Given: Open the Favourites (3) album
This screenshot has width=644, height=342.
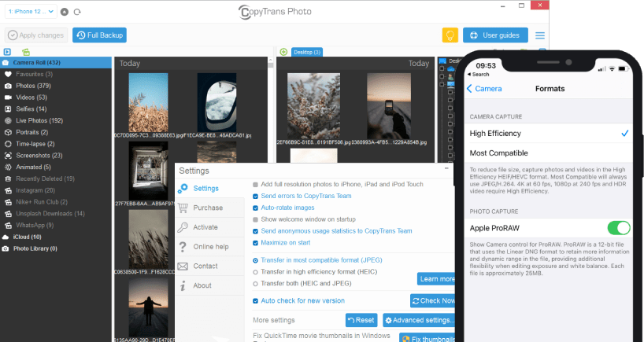Looking at the screenshot, I should [34, 74].
